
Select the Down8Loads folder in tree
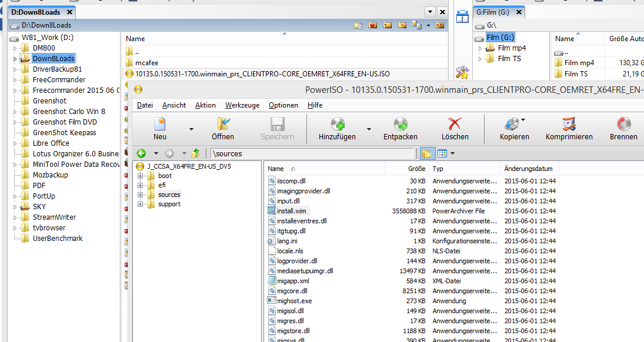click(x=54, y=59)
